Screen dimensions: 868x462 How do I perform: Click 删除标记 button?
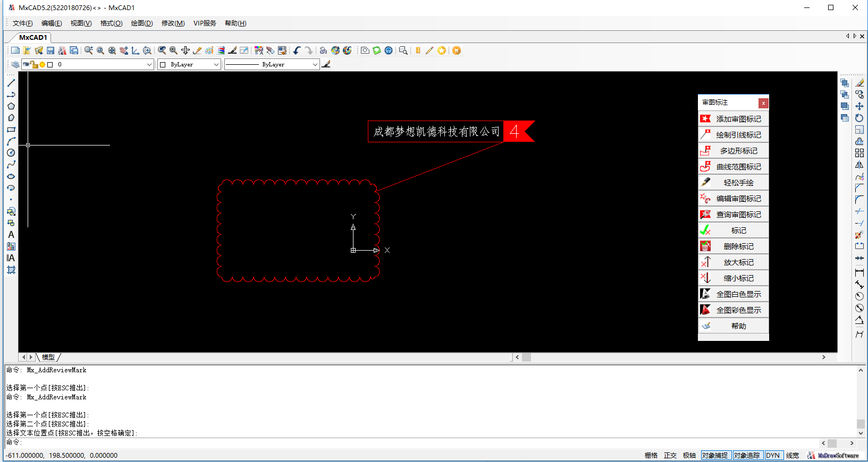pyautogui.click(x=734, y=246)
